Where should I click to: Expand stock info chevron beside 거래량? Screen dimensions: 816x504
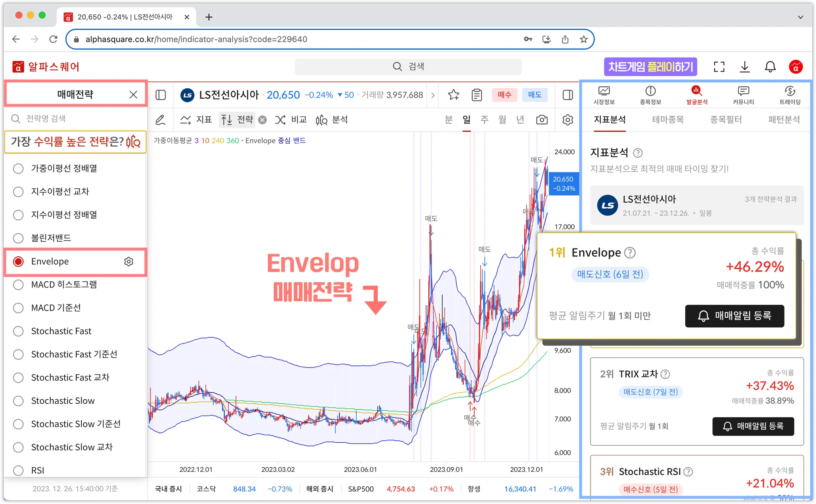tap(433, 95)
